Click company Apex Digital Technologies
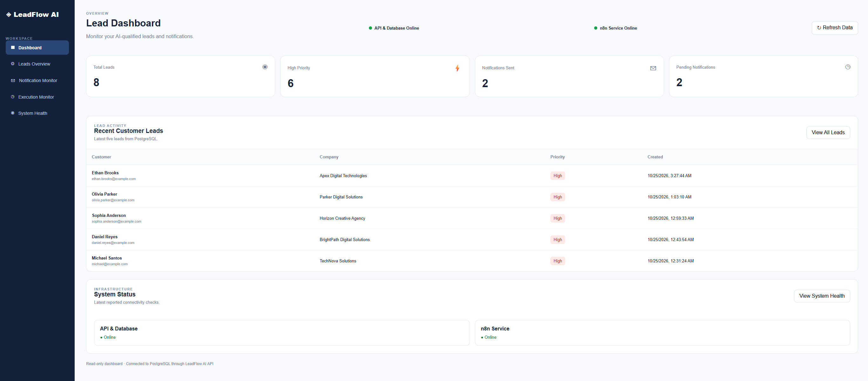Screen dimensions: 868x381 click(x=343, y=176)
